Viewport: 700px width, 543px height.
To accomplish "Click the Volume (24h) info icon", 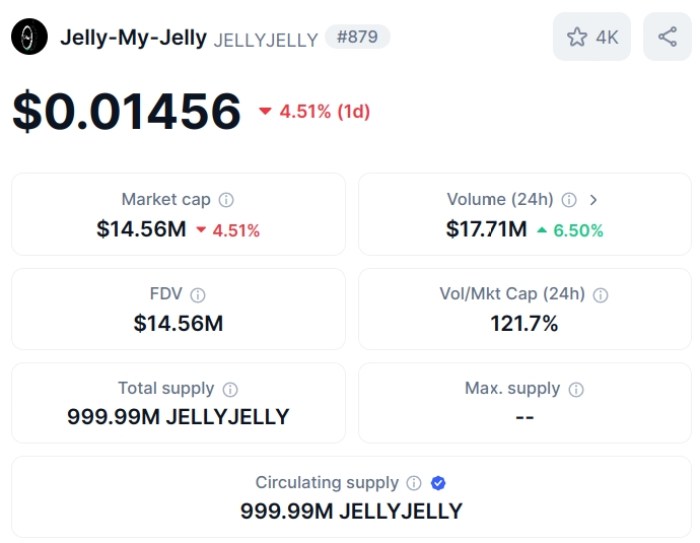I will click(569, 200).
